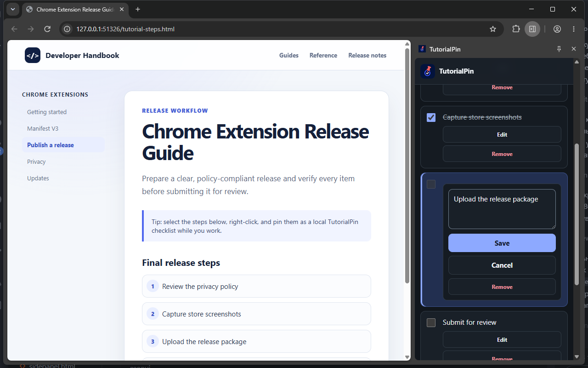Click the address bar URL
Viewport: 588px width, 368px height.
click(125, 29)
